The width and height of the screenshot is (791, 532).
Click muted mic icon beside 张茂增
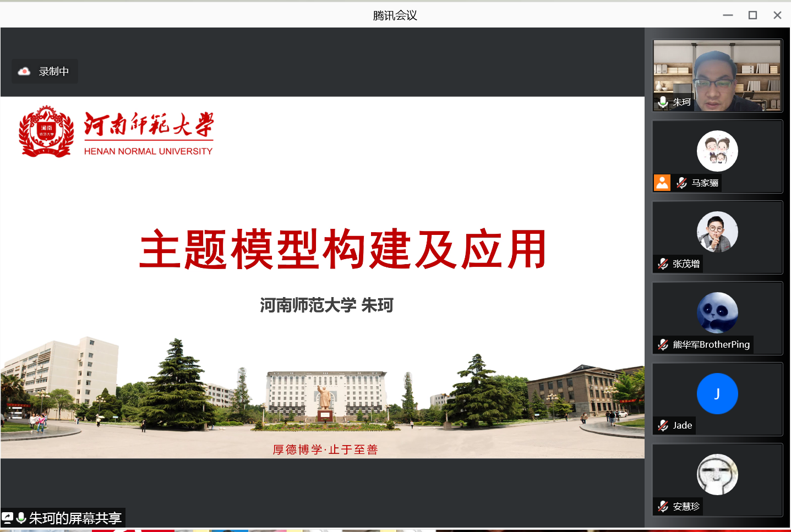pos(663,264)
